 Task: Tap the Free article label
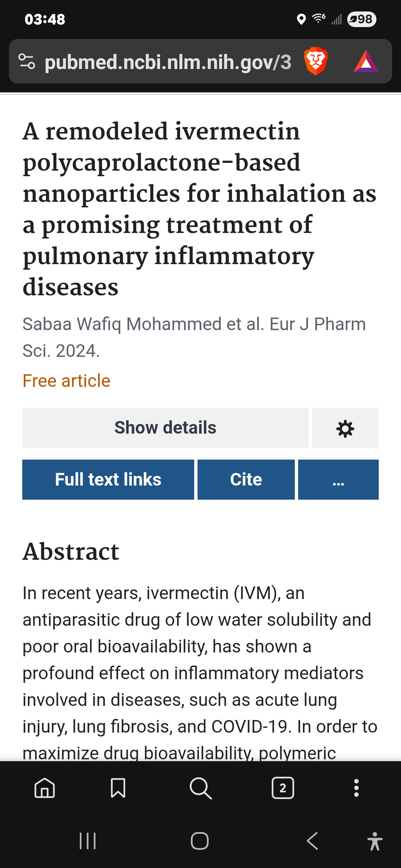(66, 381)
